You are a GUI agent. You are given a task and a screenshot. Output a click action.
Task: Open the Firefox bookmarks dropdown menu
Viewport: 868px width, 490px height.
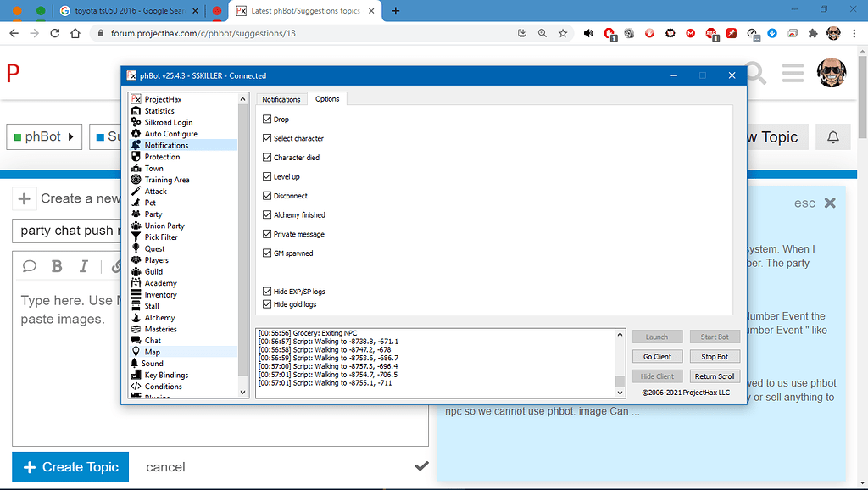point(563,32)
